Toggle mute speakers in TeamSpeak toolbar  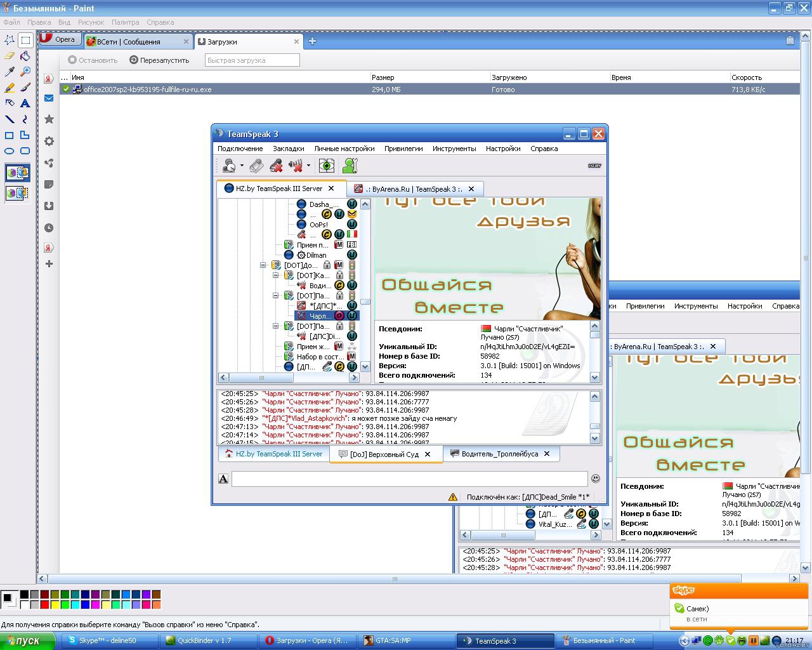click(x=296, y=166)
